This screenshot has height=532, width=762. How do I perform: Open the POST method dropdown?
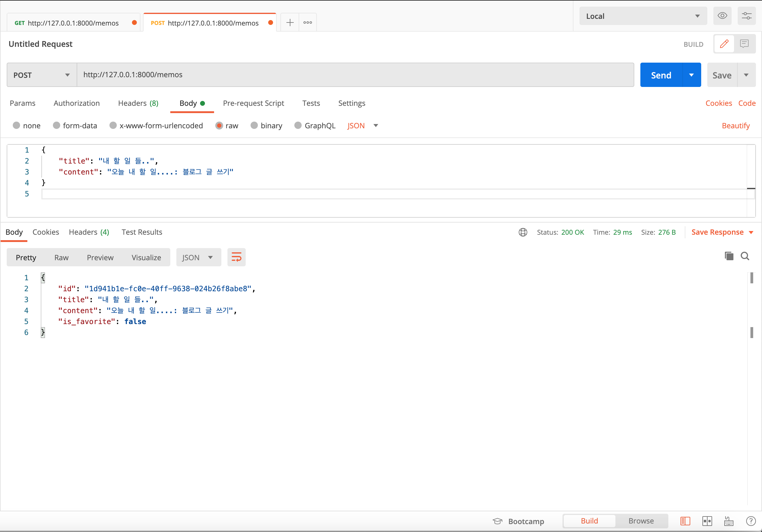pyautogui.click(x=41, y=75)
